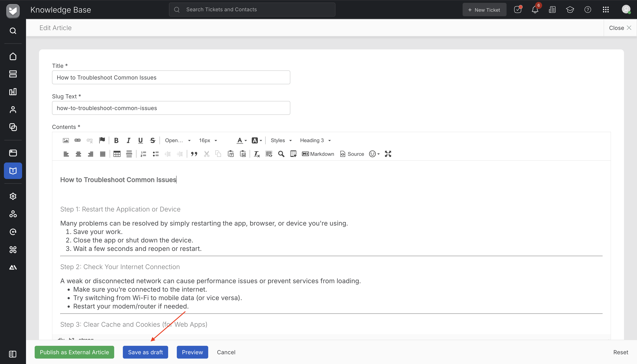Open the tickets list sidebar icon
This screenshot has width=637, height=364.
pos(13,74)
